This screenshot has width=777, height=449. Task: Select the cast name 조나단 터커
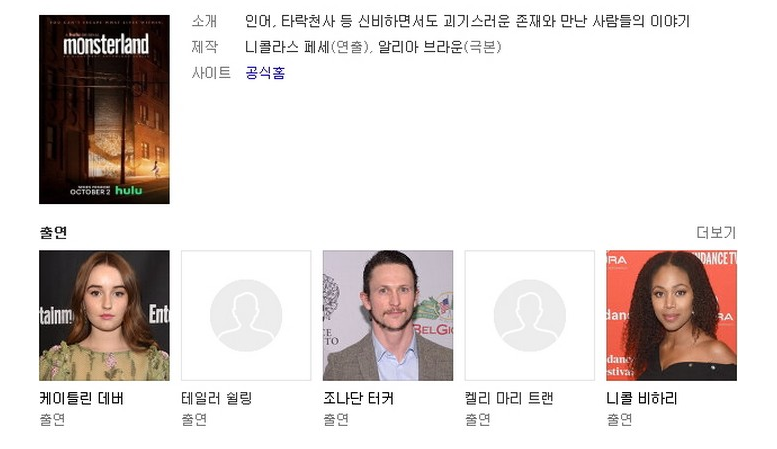358,398
